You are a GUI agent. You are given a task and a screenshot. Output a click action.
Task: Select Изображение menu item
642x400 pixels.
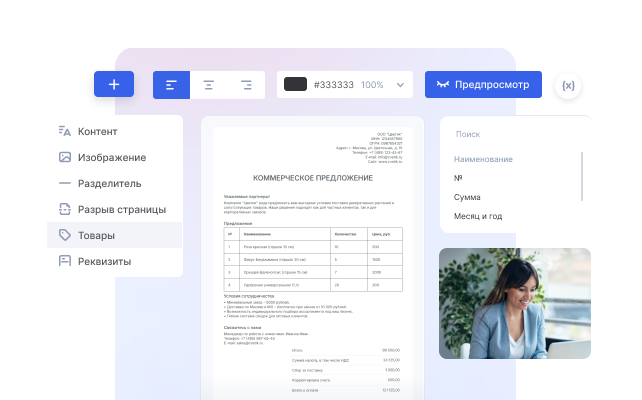[x=115, y=157]
